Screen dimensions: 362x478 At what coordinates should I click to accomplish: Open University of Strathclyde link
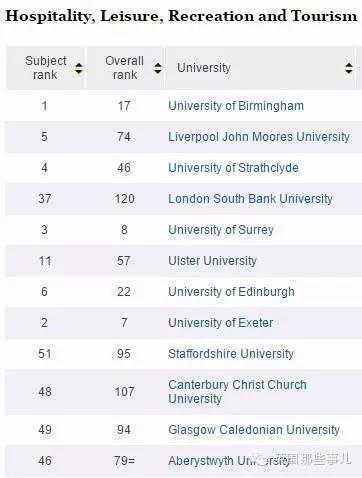pyautogui.click(x=233, y=168)
